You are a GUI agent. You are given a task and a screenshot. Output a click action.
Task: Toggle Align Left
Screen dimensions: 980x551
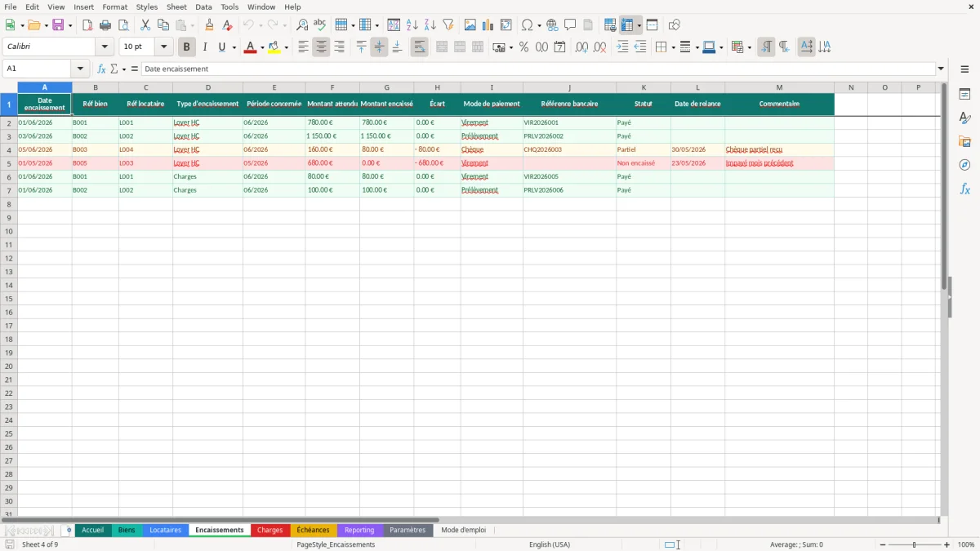[303, 47]
